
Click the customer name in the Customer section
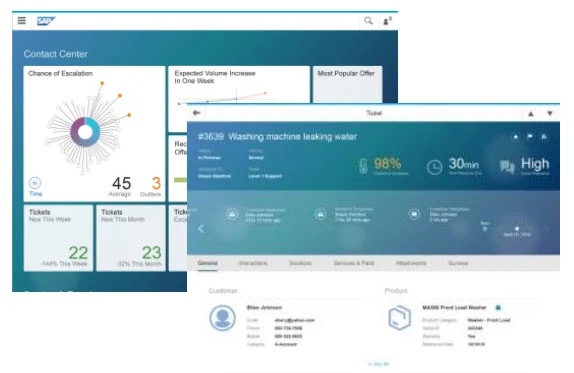coord(264,307)
